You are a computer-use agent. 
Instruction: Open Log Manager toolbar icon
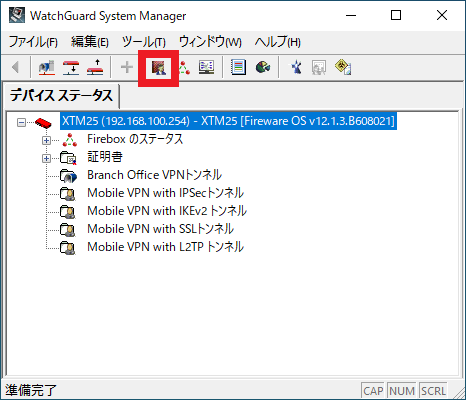(238, 68)
